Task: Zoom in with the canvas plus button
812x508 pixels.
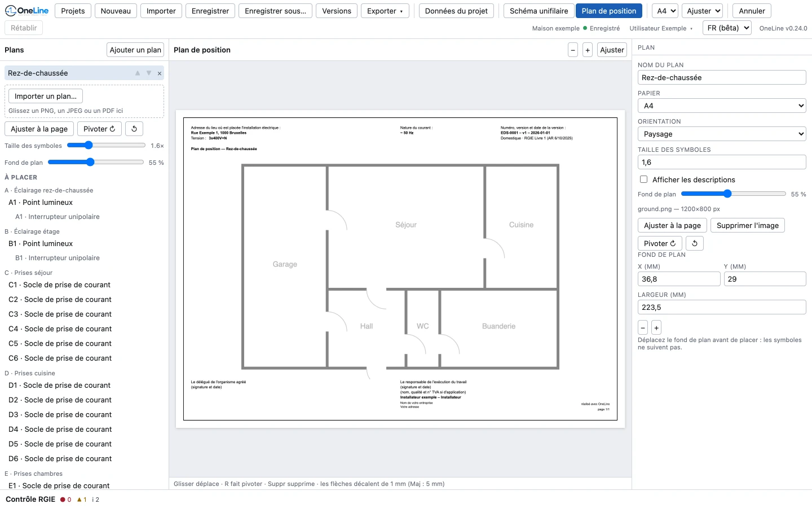Action: click(x=588, y=50)
